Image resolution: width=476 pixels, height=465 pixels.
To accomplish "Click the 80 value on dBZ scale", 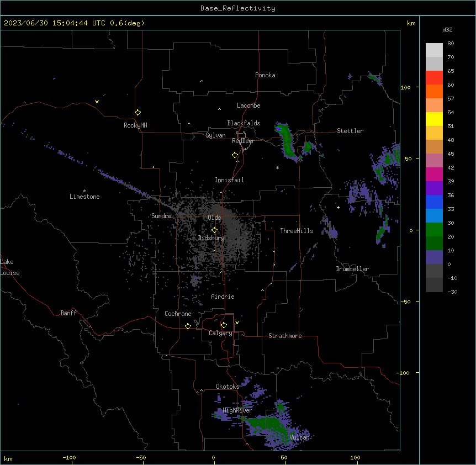I will (x=451, y=44).
